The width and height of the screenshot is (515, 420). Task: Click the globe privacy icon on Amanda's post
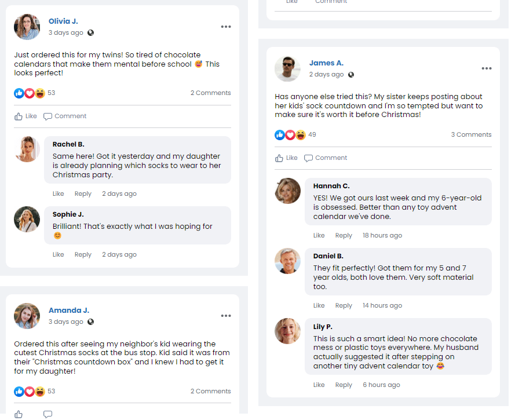90,322
